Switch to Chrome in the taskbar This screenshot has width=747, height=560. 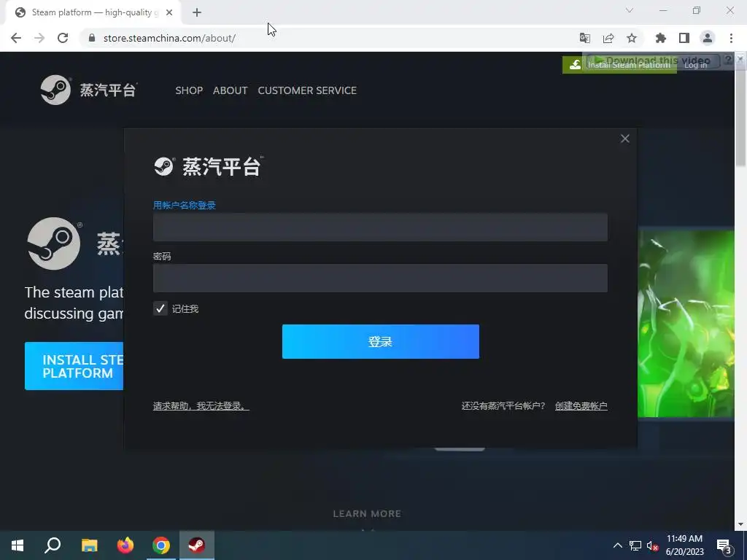pyautogui.click(x=161, y=545)
